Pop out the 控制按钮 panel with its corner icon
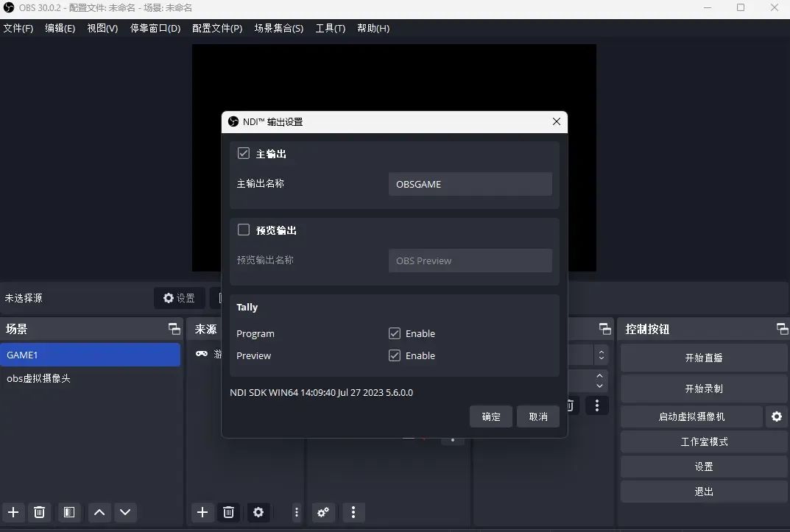Viewport: 790px width, 532px height. coord(782,329)
